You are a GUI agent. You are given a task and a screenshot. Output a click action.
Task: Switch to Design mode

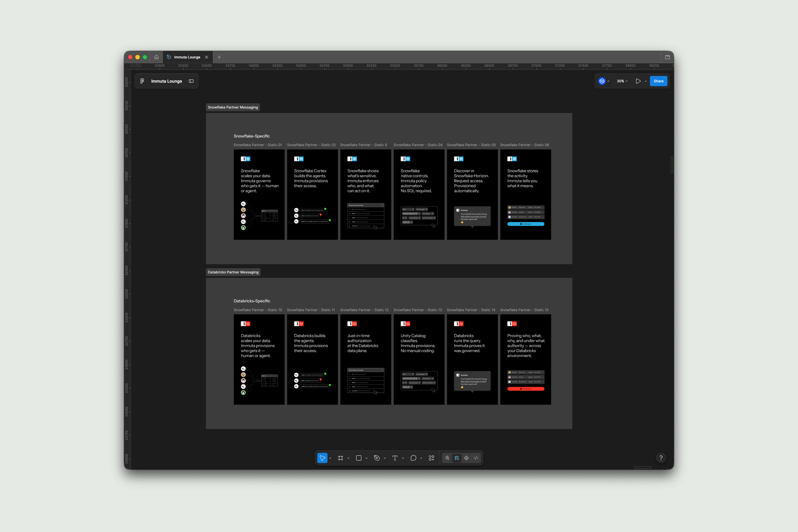point(457,458)
